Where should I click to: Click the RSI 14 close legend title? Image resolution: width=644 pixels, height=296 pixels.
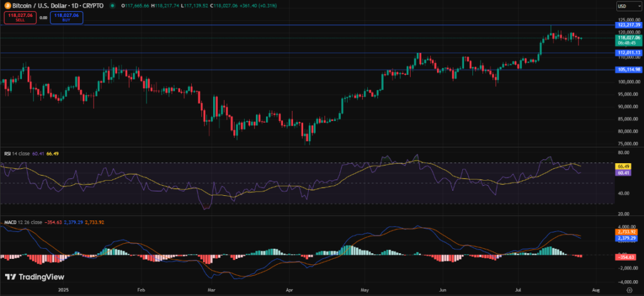click(18, 154)
